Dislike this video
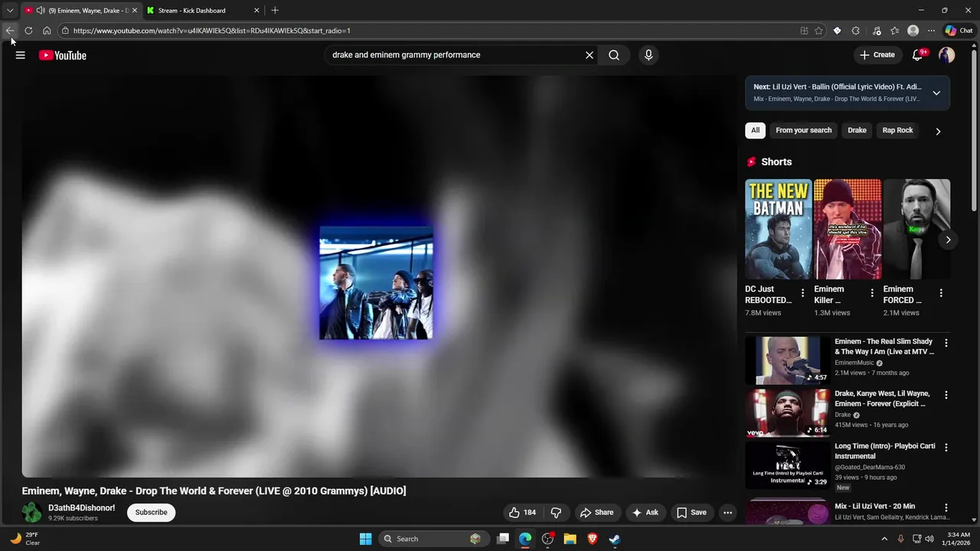Screen dimensions: 980x551 click(557, 513)
